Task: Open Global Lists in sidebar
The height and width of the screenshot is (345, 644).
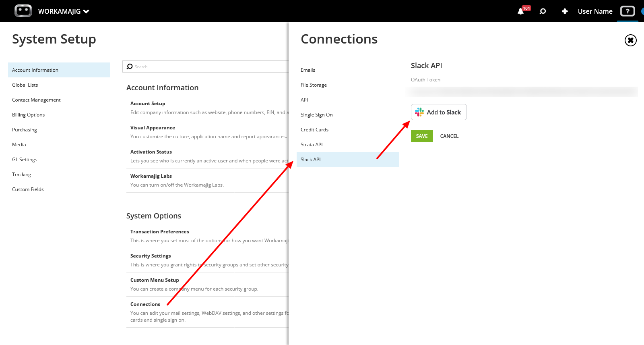Action: (59, 85)
